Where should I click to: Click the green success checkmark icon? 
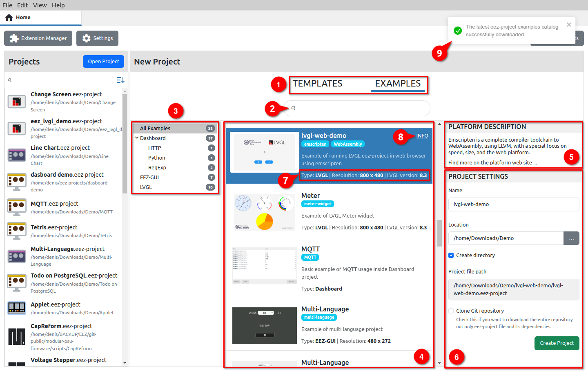click(458, 31)
